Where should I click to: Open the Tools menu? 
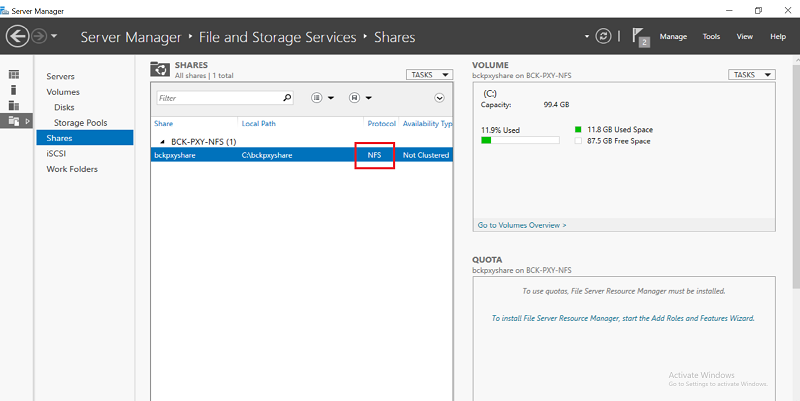tap(711, 37)
